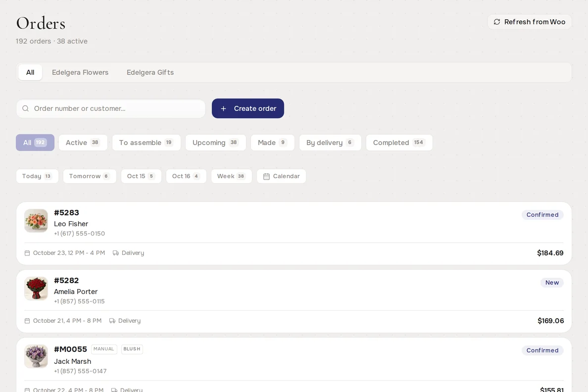Select the All stores tab
Viewport: 588px width, 392px height.
pos(30,72)
